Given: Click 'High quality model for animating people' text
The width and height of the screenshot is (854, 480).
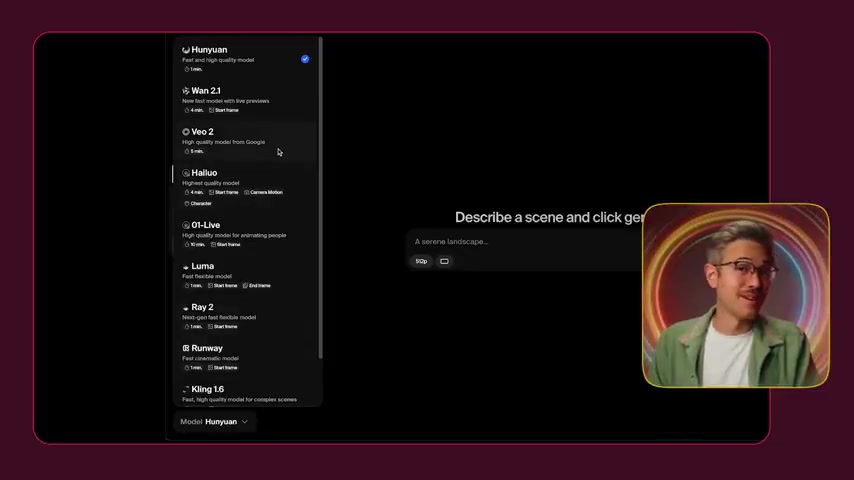Looking at the screenshot, I should pos(234,235).
